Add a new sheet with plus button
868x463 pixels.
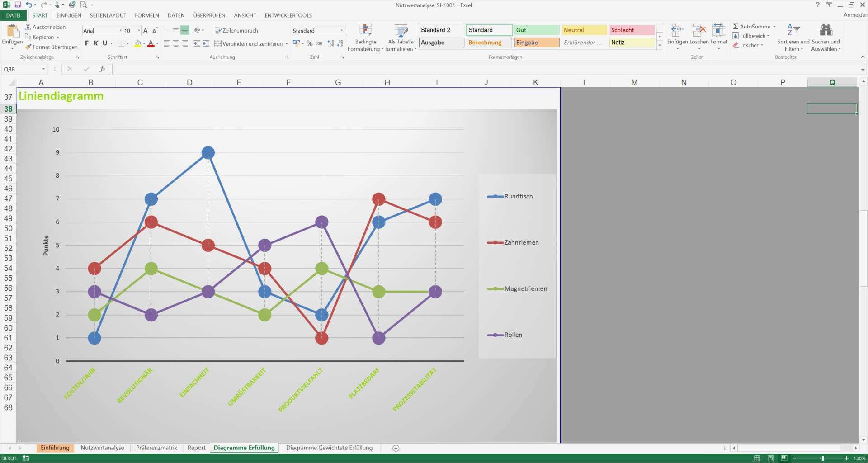[396, 448]
